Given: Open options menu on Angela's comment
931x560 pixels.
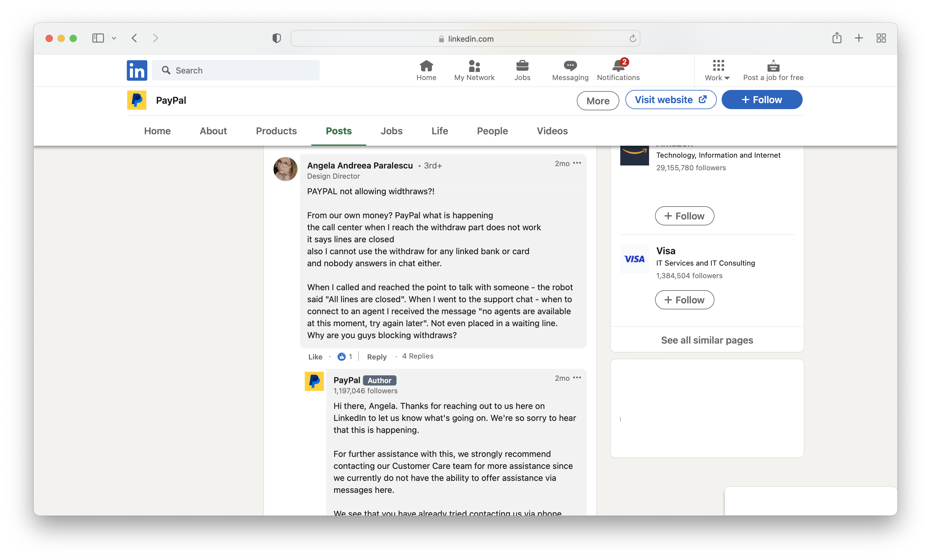Looking at the screenshot, I should [x=577, y=163].
